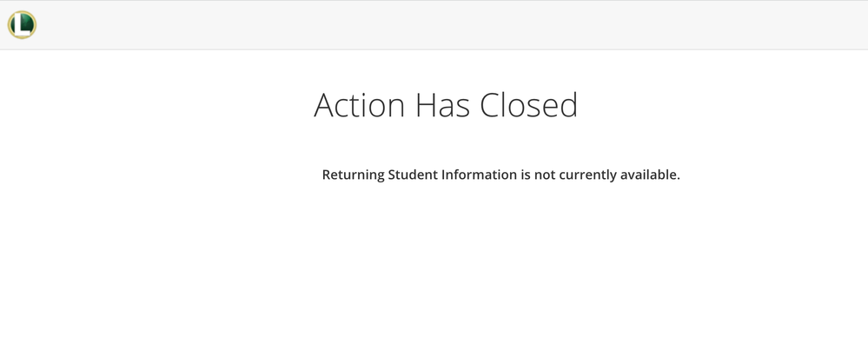The width and height of the screenshot is (868, 363).
Task: Click the letter "R" starting the message
Action: [x=327, y=175]
